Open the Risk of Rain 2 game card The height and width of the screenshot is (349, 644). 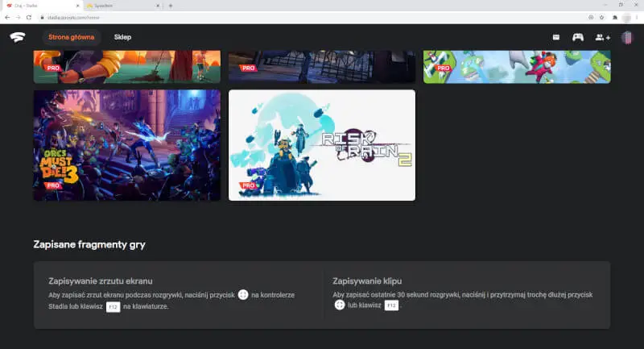click(322, 145)
